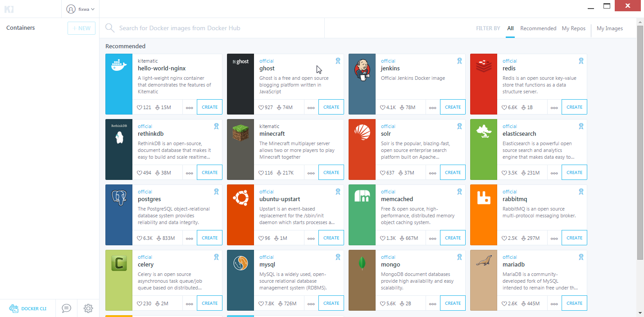Click the scrollbar up arrow
Image resolution: width=644 pixels, height=317 pixels.
(640, 22)
